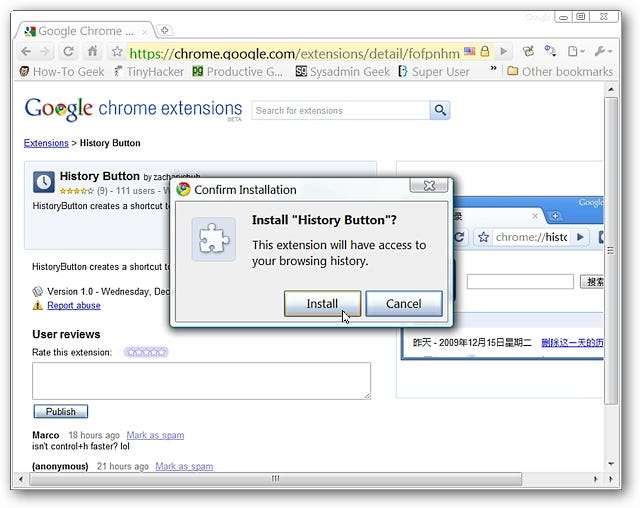Open a new tab with plus button

(x=165, y=30)
